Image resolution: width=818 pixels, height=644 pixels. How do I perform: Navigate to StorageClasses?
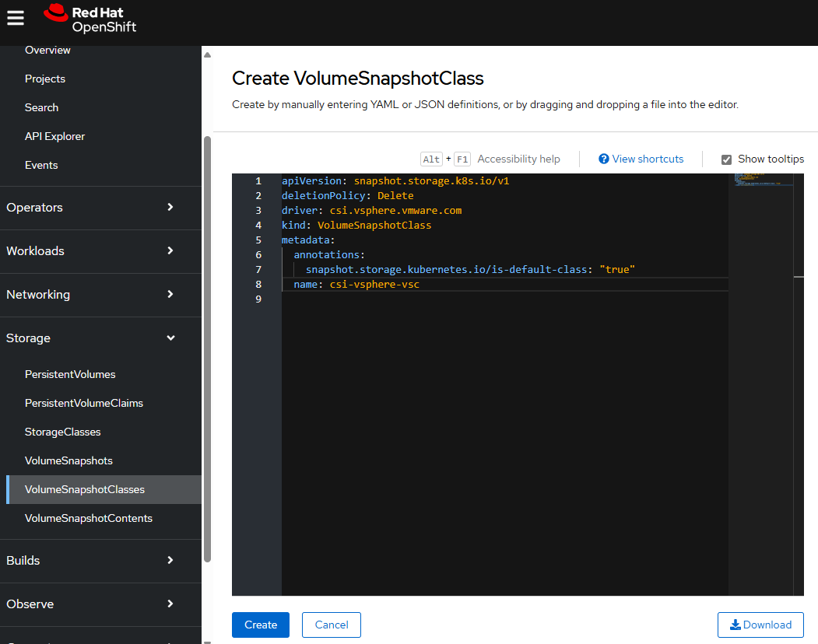coord(62,432)
